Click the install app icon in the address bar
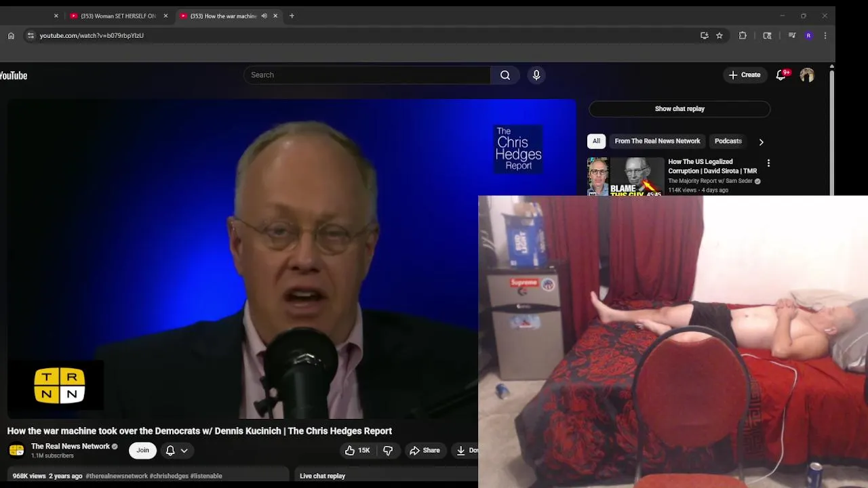The image size is (868, 488). pyautogui.click(x=705, y=35)
